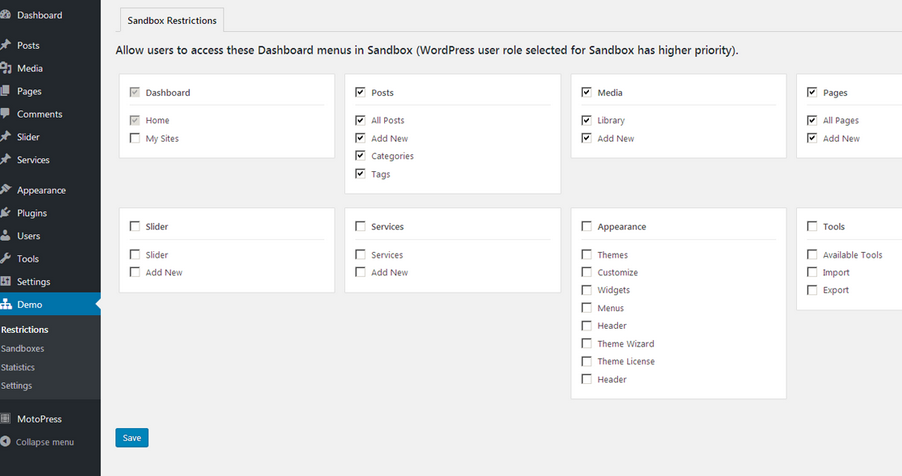Enable the My Sites checkbox
This screenshot has width=902, height=476.
[x=135, y=138]
